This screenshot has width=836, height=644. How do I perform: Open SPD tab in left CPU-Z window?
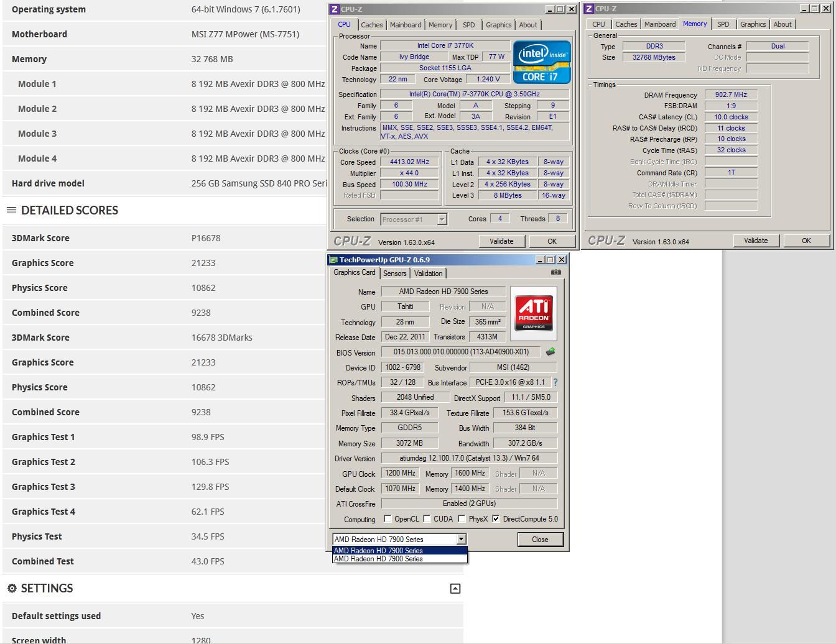click(x=469, y=25)
